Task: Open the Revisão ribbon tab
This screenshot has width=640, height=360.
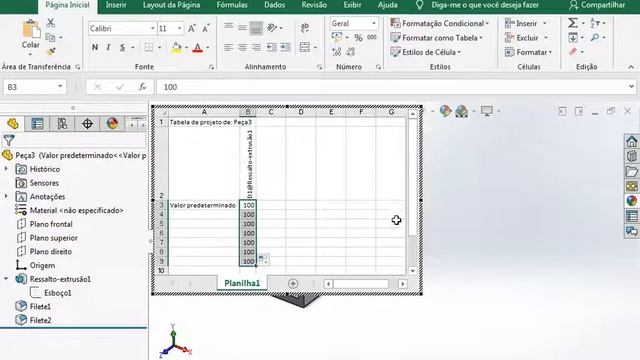Action: pos(314,5)
